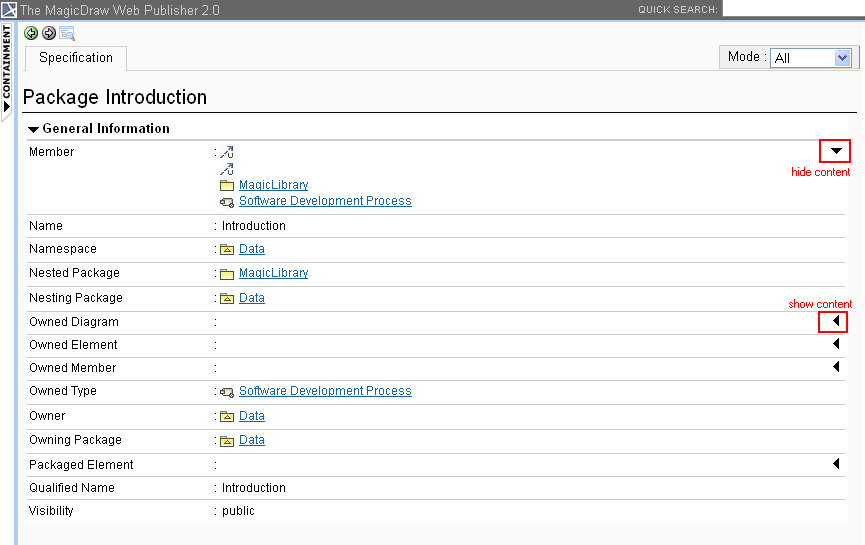Click the first member relationship arrow icon
This screenshot has height=545, width=865.
(x=227, y=153)
